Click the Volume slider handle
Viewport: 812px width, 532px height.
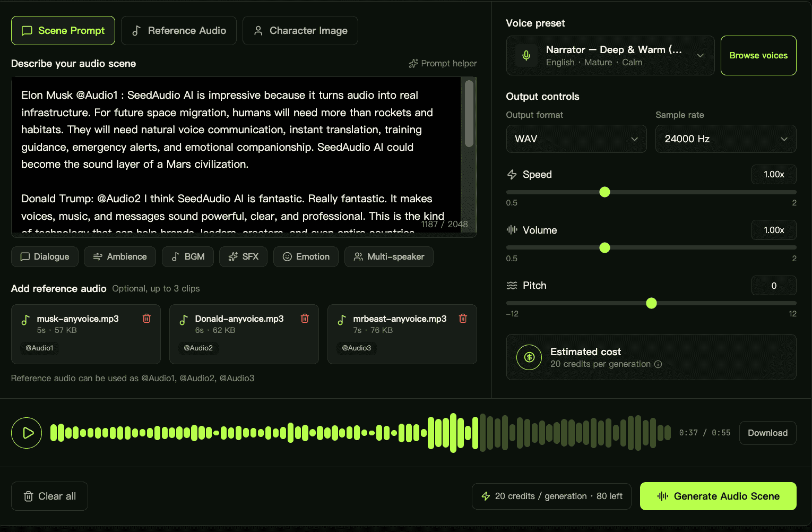(x=604, y=248)
